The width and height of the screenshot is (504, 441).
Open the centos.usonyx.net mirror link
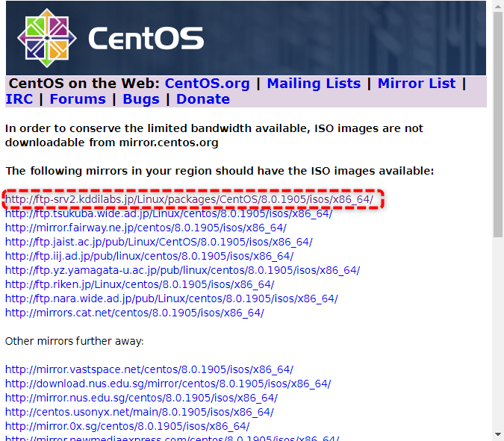pyautogui.click(x=139, y=412)
